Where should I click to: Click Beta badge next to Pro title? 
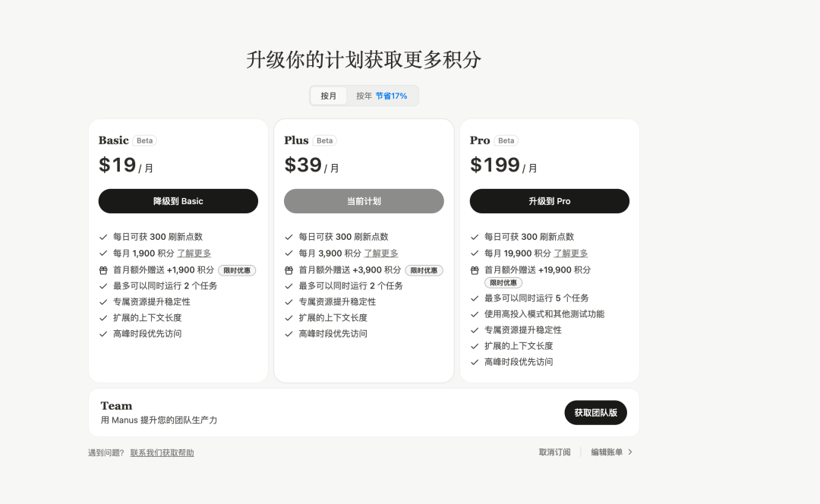(x=506, y=140)
